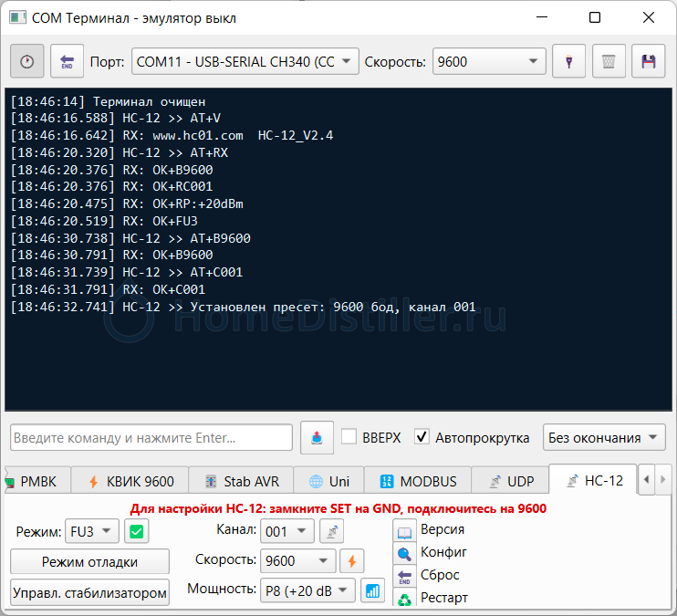This screenshot has height=616, width=677.
Task: Click the send command icon button
Action: click(316, 438)
